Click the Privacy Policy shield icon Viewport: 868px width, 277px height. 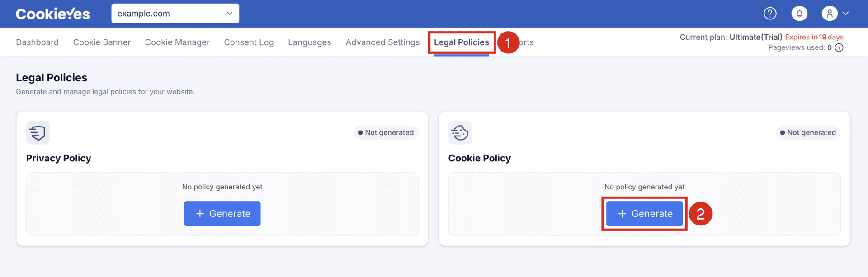pyautogui.click(x=38, y=132)
